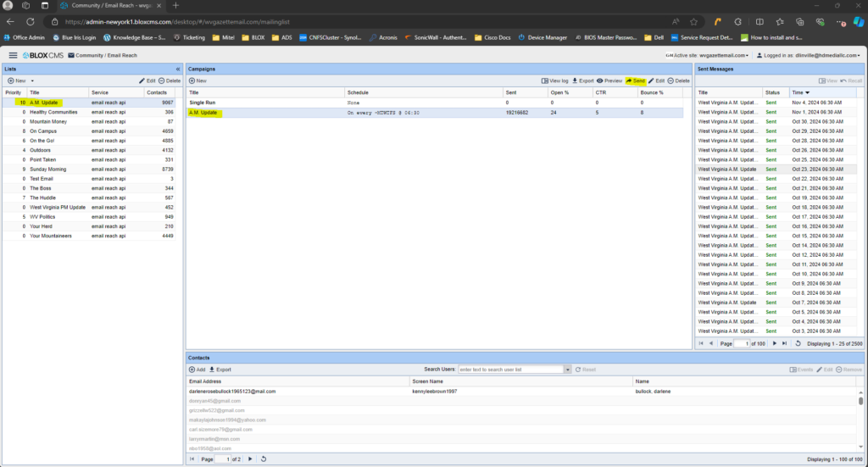This screenshot has height=467, width=868.
Task: Export the campaigns list
Action: (x=582, y=81)
